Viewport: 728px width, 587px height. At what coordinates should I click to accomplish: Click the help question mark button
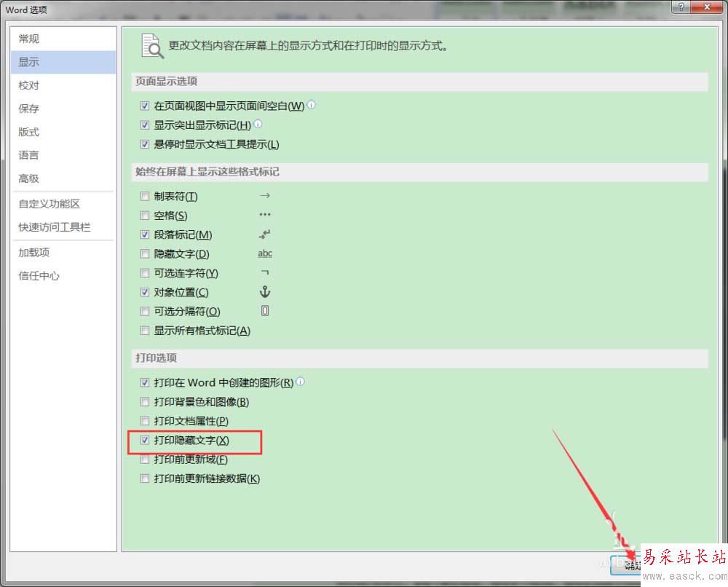pyautogui.click(x=681, y=7)
